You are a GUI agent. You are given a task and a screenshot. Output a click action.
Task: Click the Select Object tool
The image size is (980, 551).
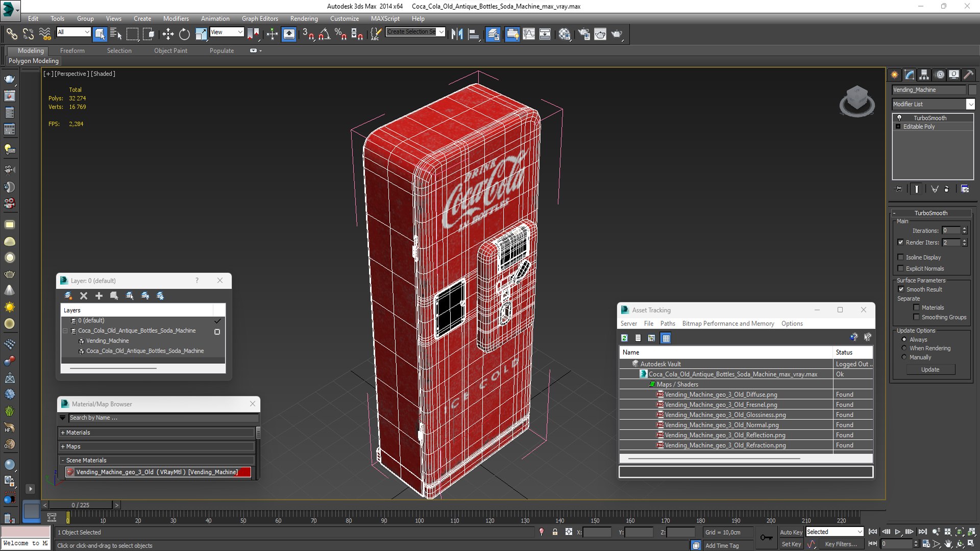pos(100,34)
